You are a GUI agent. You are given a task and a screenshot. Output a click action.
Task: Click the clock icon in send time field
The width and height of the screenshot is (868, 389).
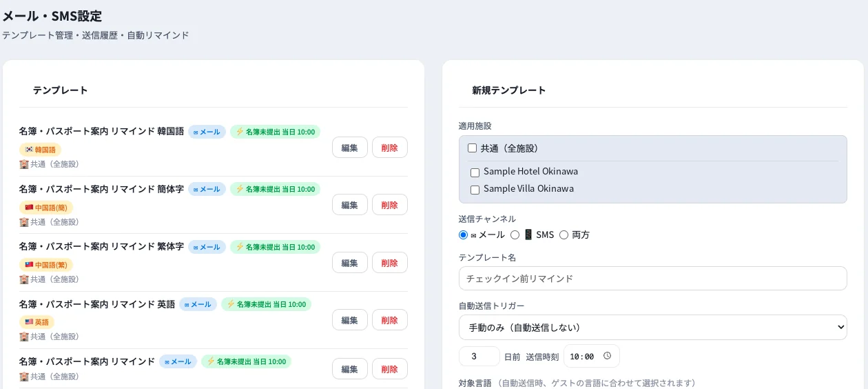click(x=607, y=356)
